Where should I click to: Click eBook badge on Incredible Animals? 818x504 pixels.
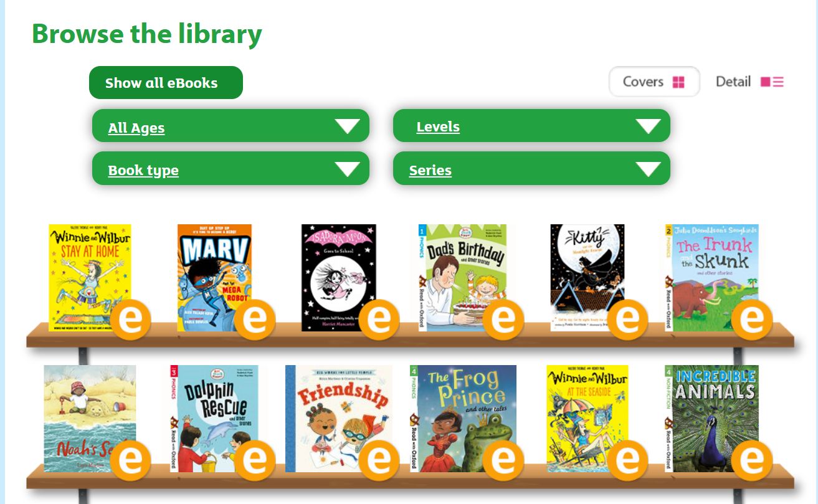(x=751, y=460)
